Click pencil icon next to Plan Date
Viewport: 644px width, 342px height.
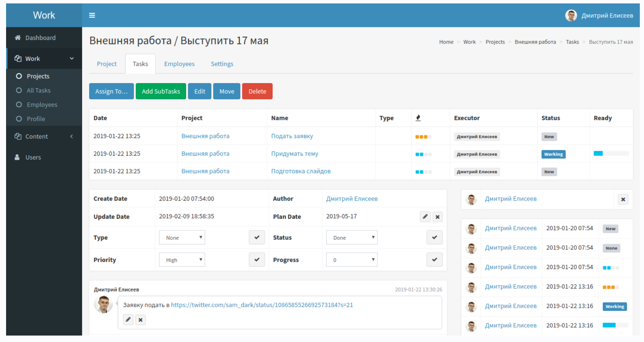tap(425, 217)
